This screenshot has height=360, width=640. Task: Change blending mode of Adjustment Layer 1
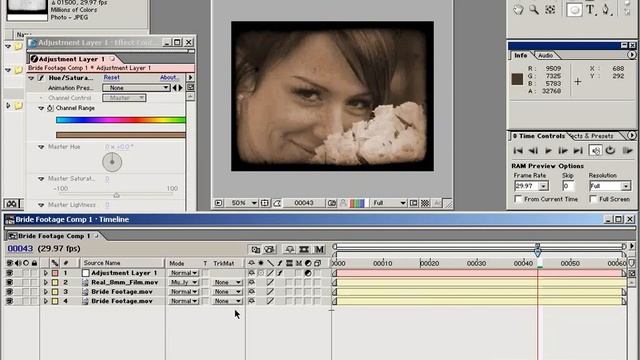tap(184, 273)
